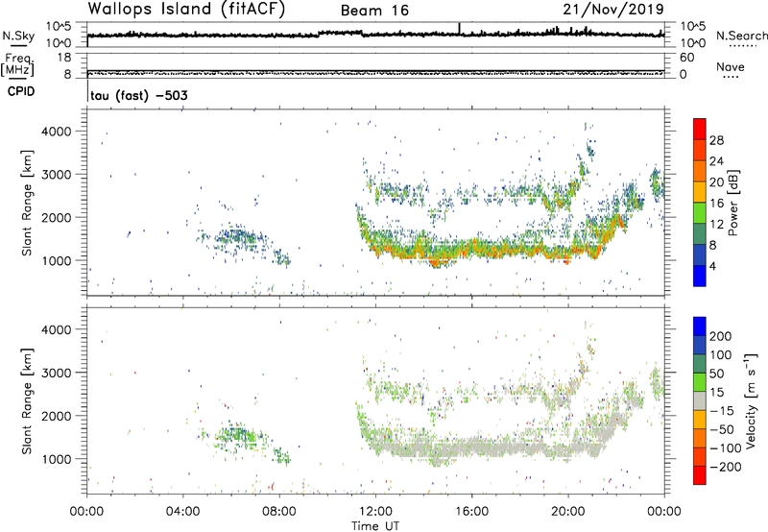Click the "18" frequency tick label
768x532 pixels.
[63, 58]
